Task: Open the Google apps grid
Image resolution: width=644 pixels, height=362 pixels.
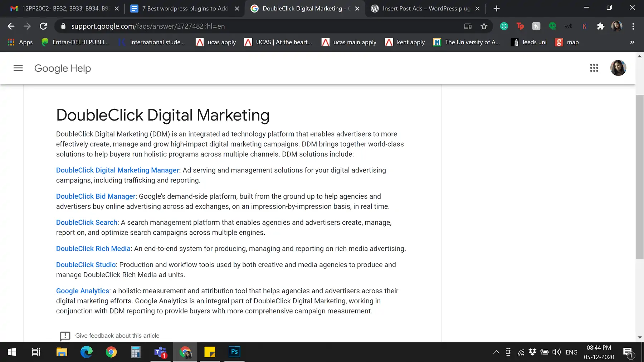Action: point(594,68)
